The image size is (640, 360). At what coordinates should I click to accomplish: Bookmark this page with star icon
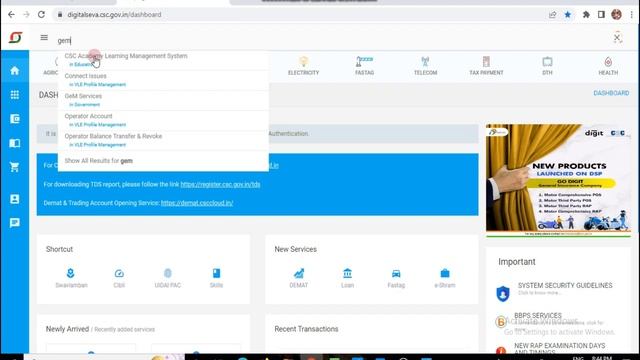567,15
